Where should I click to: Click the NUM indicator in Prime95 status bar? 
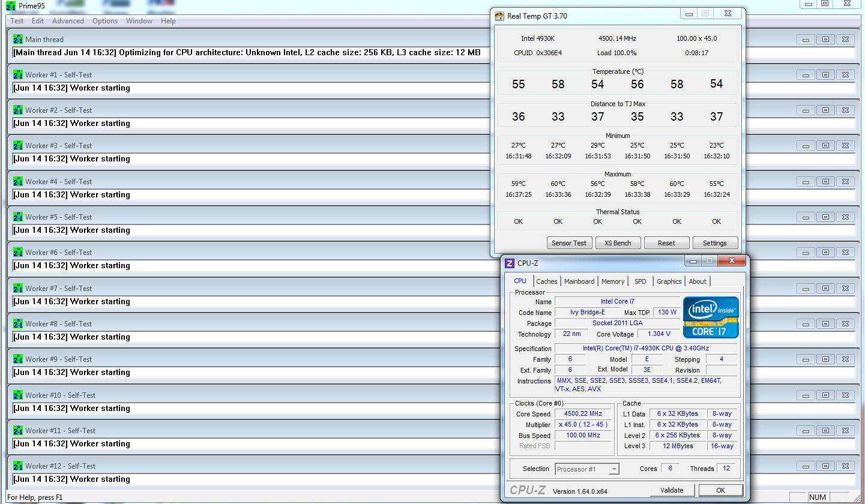point(818,497)
